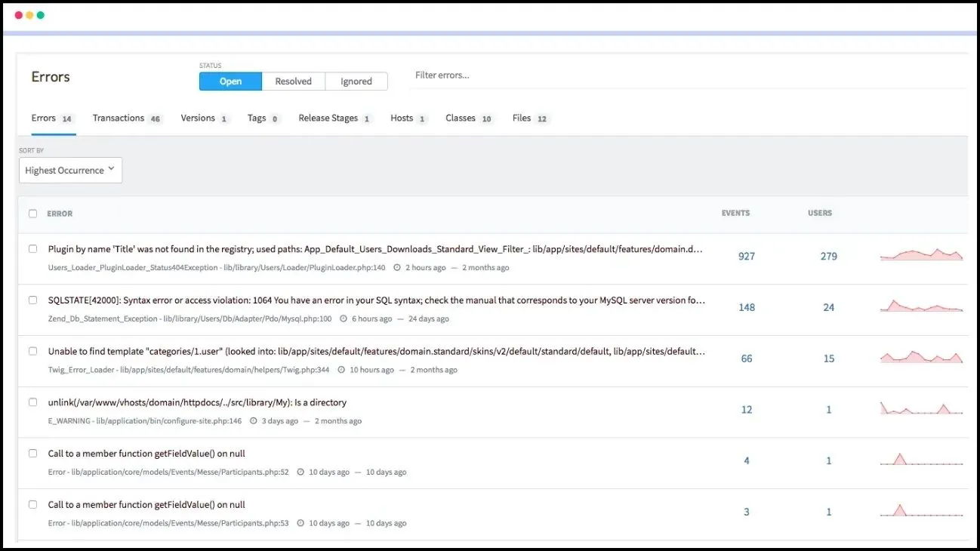Click the 66 events count

747,359
